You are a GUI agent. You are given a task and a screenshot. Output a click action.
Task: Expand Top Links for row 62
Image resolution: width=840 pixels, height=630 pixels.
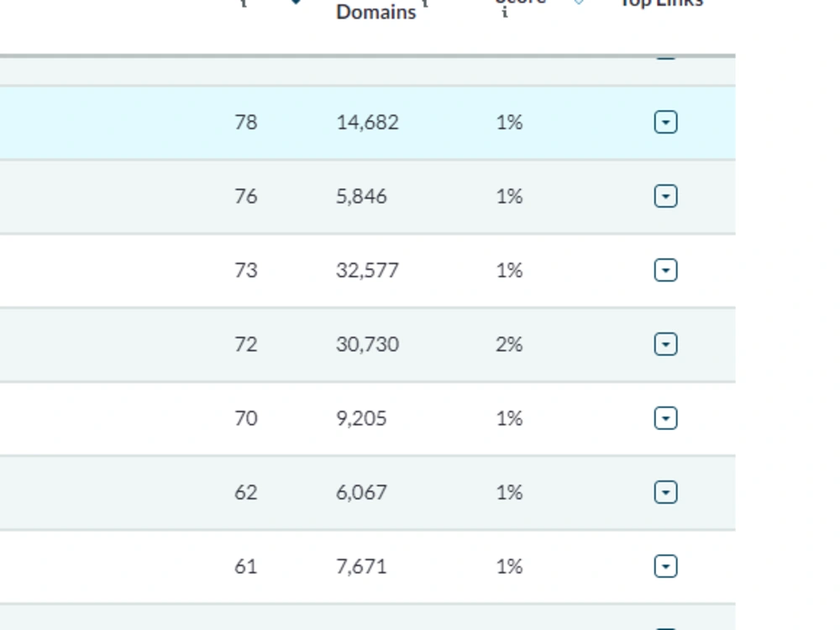(x=666, y=492)
